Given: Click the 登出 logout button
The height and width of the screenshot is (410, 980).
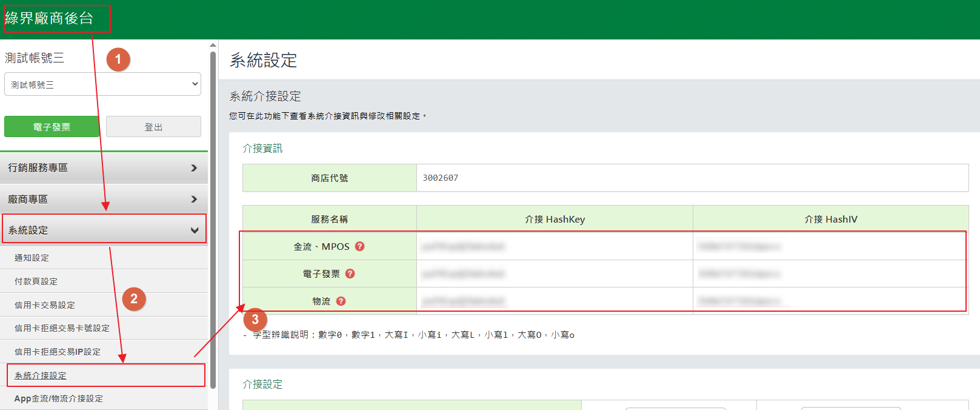Looking at the screenshot, I should coord(153,127).
